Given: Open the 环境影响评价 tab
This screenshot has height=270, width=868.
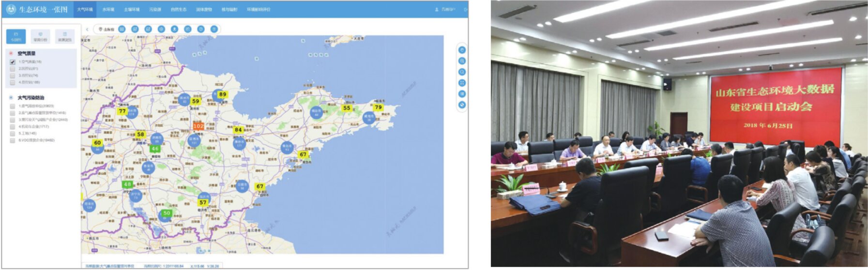Looking at the screenshot, I should (259, 9).
